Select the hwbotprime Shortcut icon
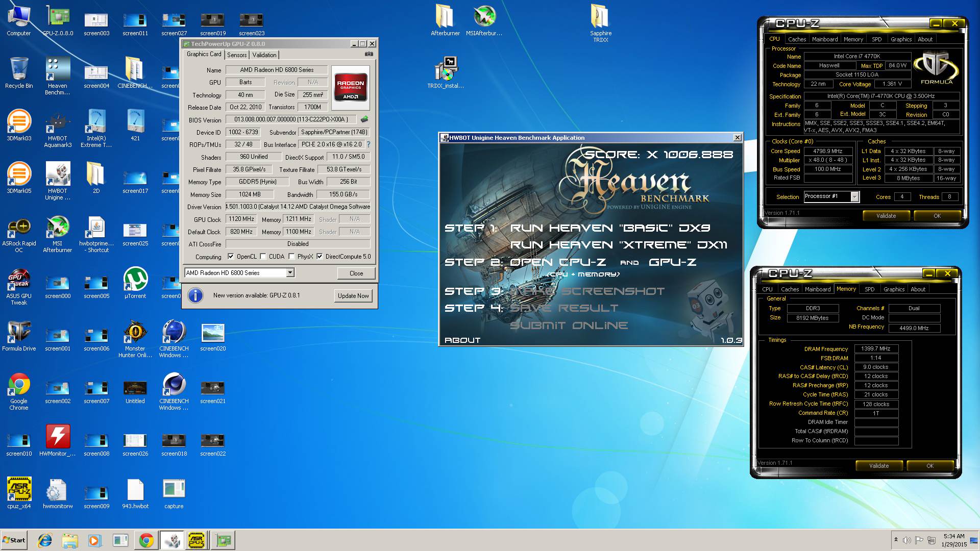 [96, 234]
